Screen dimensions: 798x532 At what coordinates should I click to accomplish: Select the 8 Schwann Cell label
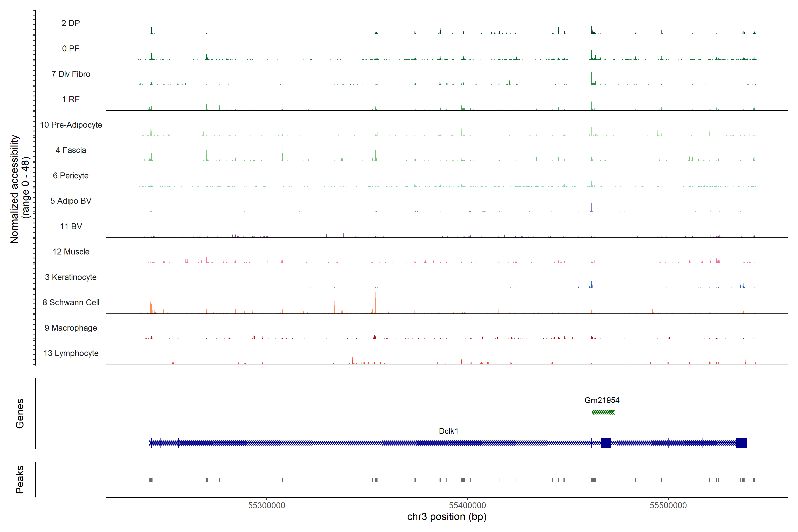point(71,302)
